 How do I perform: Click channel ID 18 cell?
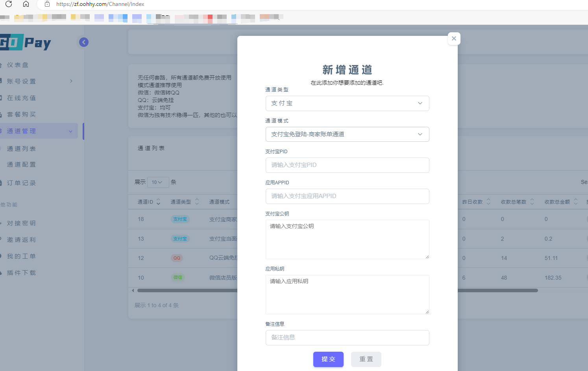tap(141, 219)
